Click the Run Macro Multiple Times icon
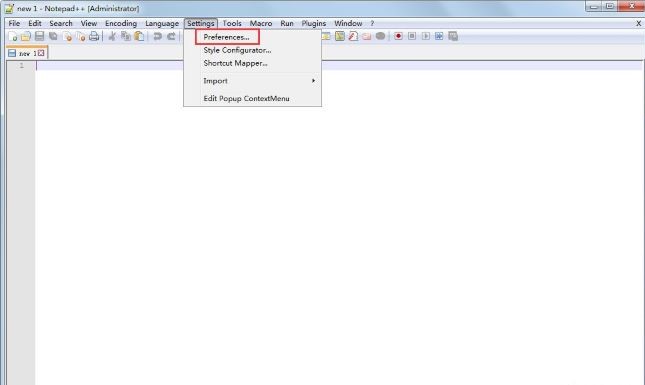 [x=439, y=36]
